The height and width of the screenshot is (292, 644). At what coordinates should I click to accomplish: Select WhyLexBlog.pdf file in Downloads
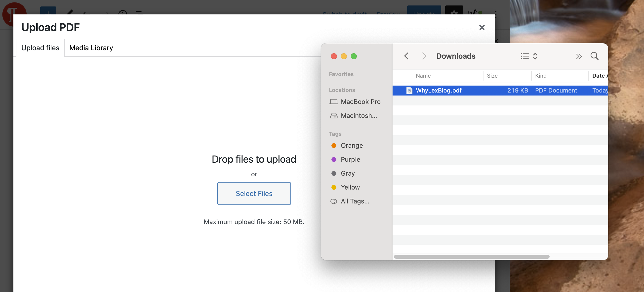(500, 90)
